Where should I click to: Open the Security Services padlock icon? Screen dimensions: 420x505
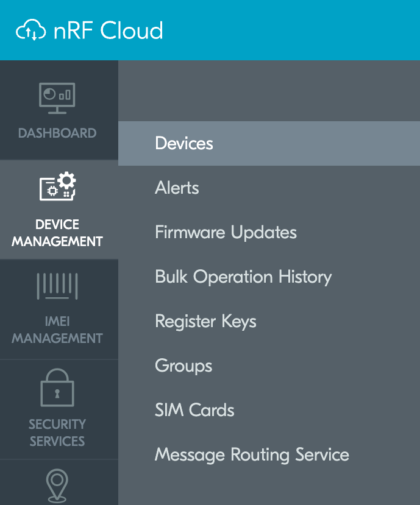click(x=57, y=387)
